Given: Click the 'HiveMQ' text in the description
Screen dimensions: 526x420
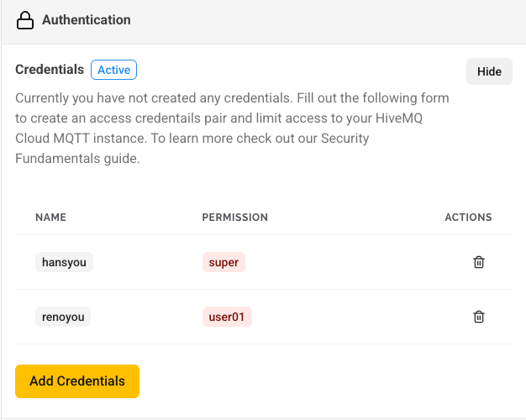Looking at the screenshot, I should coord(427,118).
